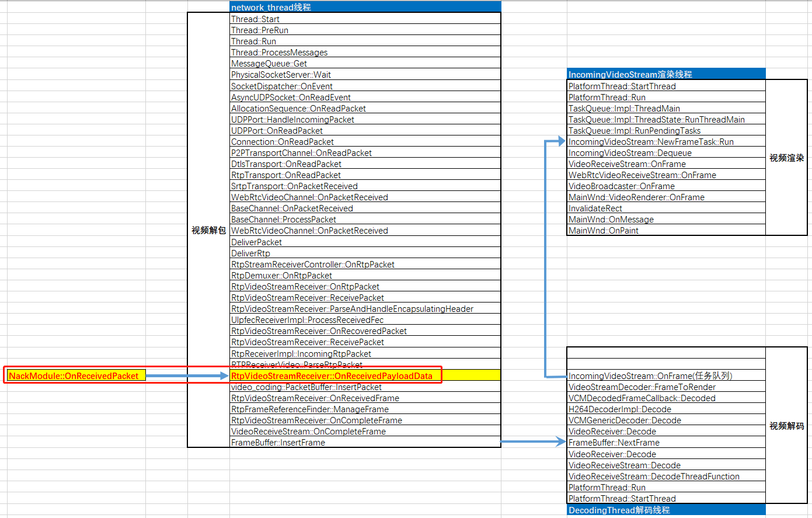The height and width of the screenshot is (518, 812).
Task: Select the MessageQueue::Get cell
Action: [x=365, y=64]
